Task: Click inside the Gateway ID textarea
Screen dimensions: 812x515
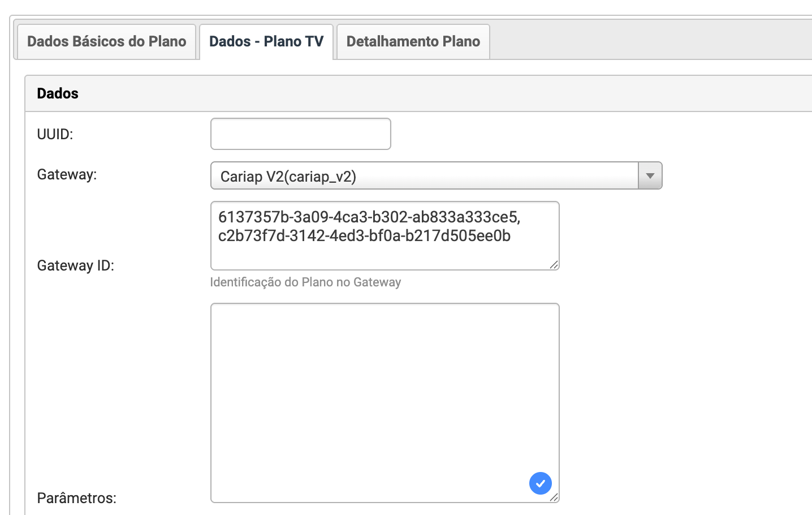Action: coord(385,236)
